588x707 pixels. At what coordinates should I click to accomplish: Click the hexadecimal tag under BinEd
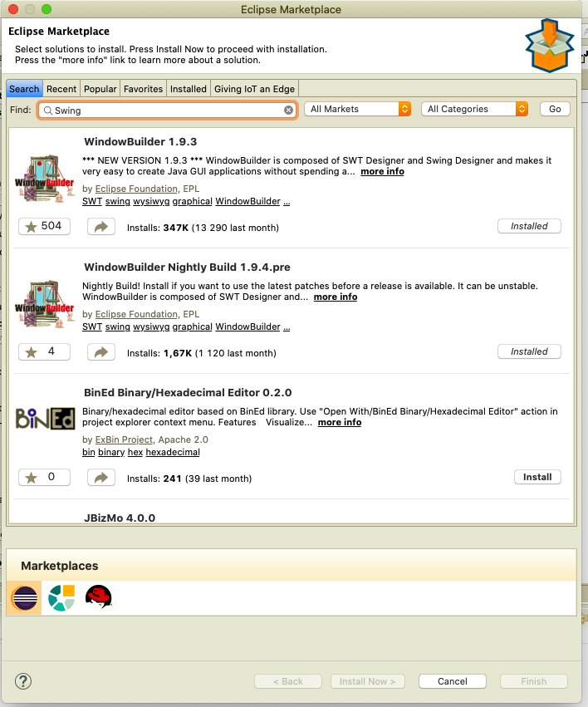pos(173,452)
